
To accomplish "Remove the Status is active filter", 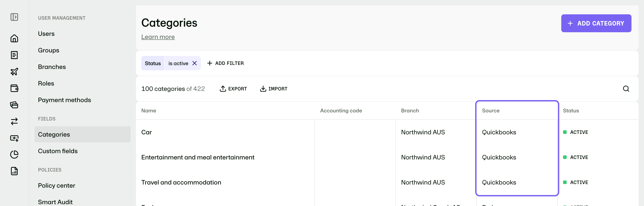I will coord(194,63).
